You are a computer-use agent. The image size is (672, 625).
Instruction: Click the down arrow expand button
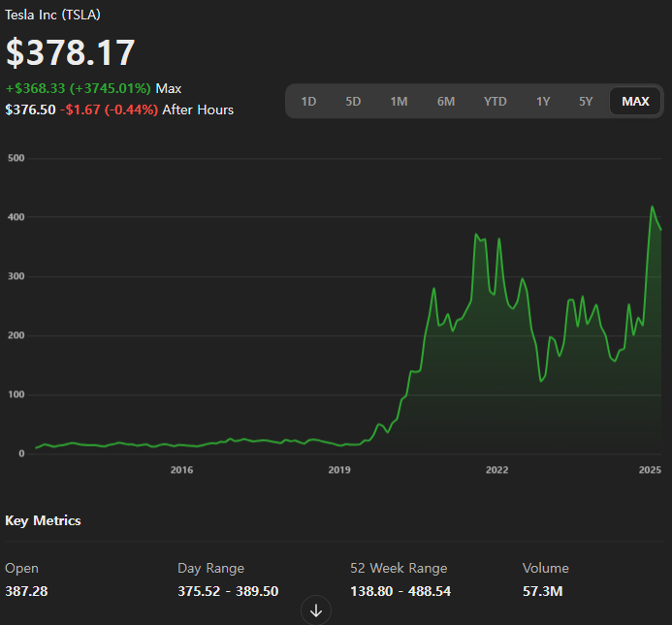click(316, 610)
